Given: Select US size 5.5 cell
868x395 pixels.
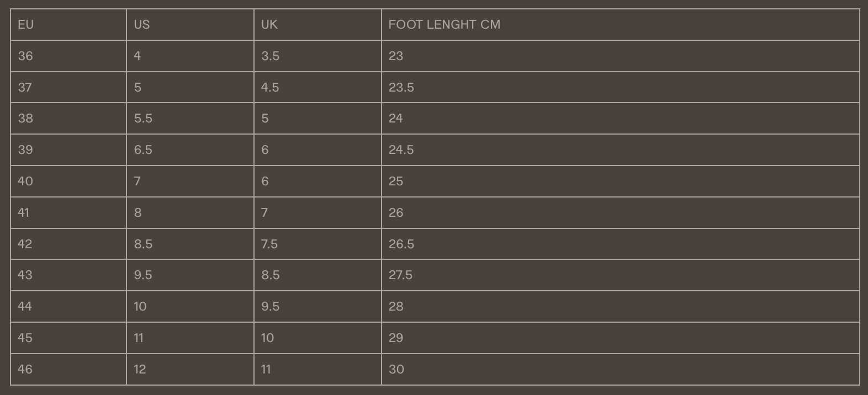Looking at the screenshot, I should coord(143,119).
